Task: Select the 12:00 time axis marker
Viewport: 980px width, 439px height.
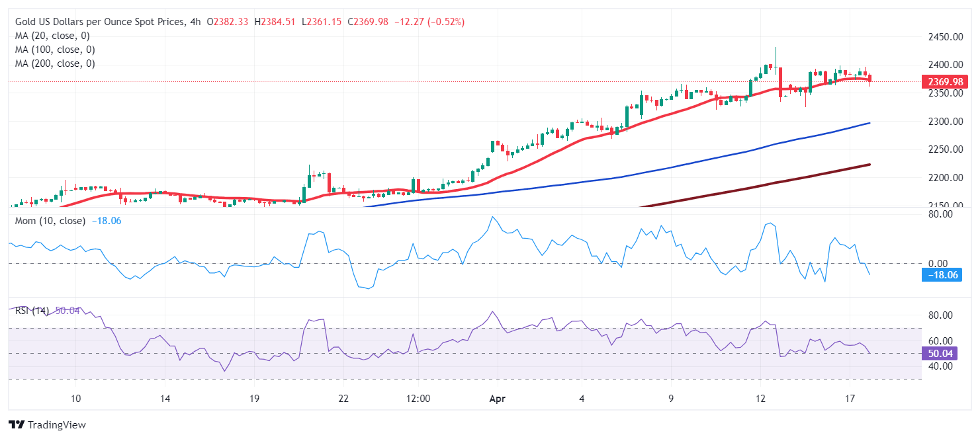Action: tap(418, 399)
